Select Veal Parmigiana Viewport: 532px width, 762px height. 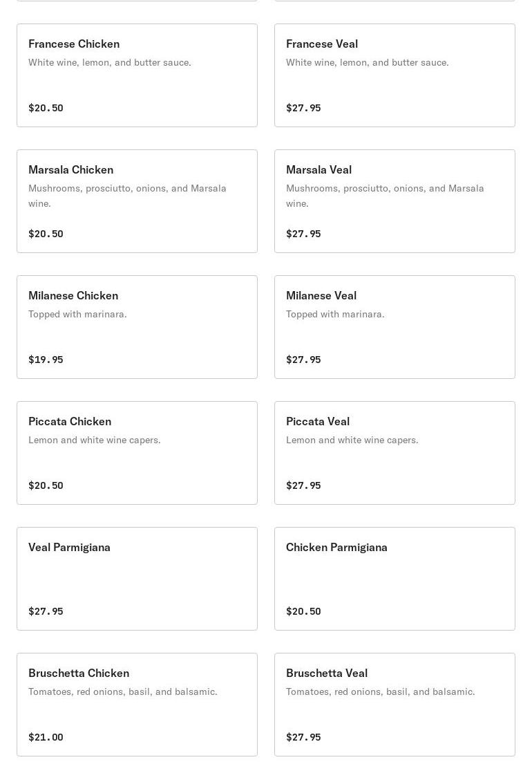tap(137, 579)
